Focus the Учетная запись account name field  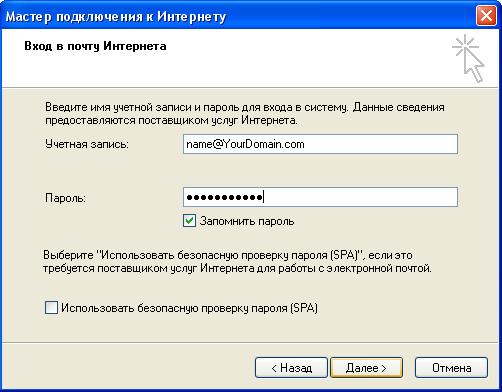320,144
